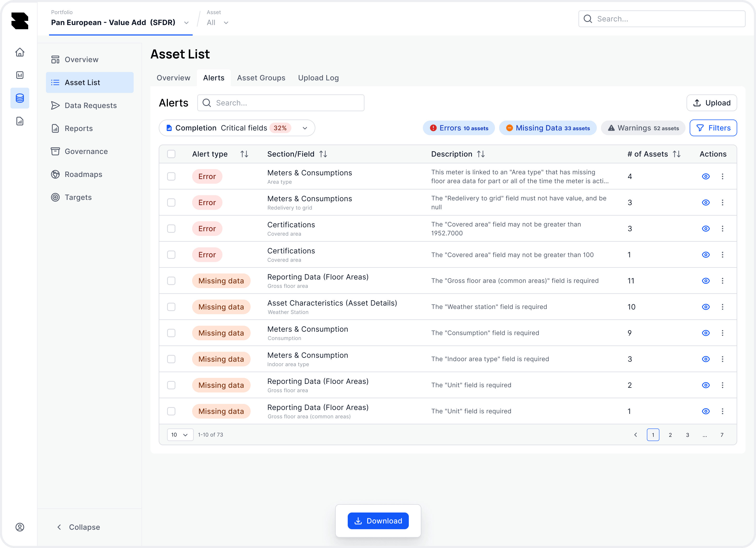This screenshot has width=756, height=548.
Task: Open more actions for 11 assets Gross floor area row
Action: [722, 281]
